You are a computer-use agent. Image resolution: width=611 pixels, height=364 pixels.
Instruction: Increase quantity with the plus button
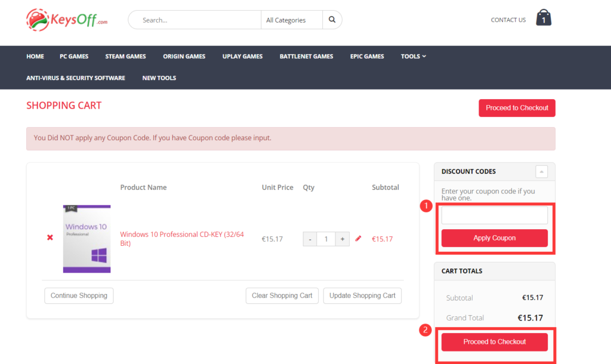click(342, 239)
